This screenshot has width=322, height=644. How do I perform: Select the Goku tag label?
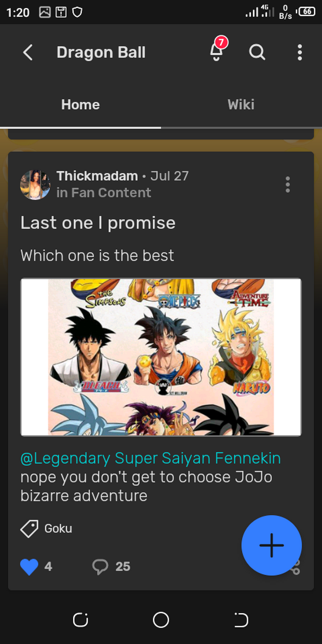(58, 528)
